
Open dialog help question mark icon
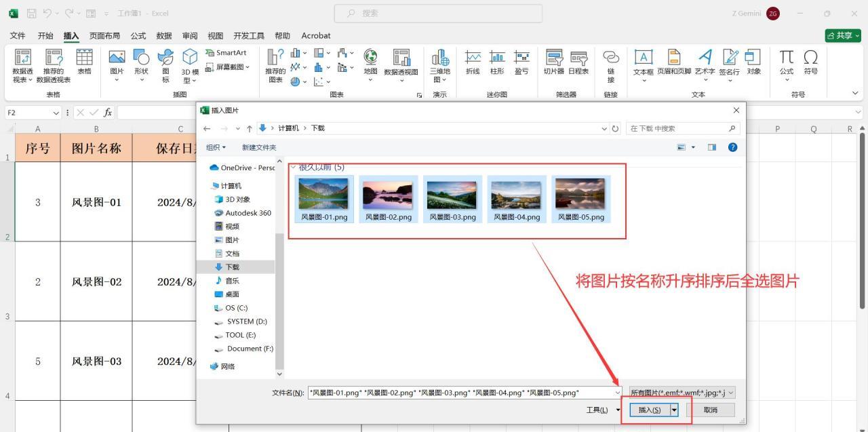(x=732, y=147)
